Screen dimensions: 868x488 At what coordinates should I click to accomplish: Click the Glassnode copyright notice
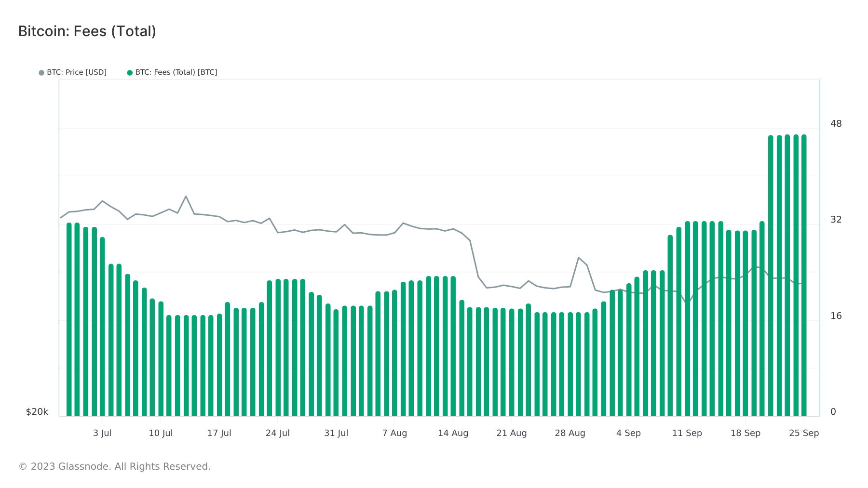(114, 466)
